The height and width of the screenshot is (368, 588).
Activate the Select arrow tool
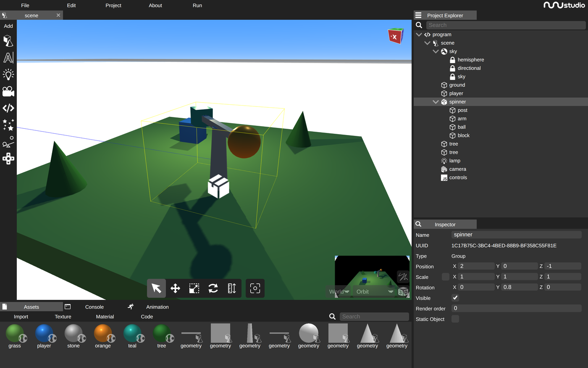click(x=156, y=288)
